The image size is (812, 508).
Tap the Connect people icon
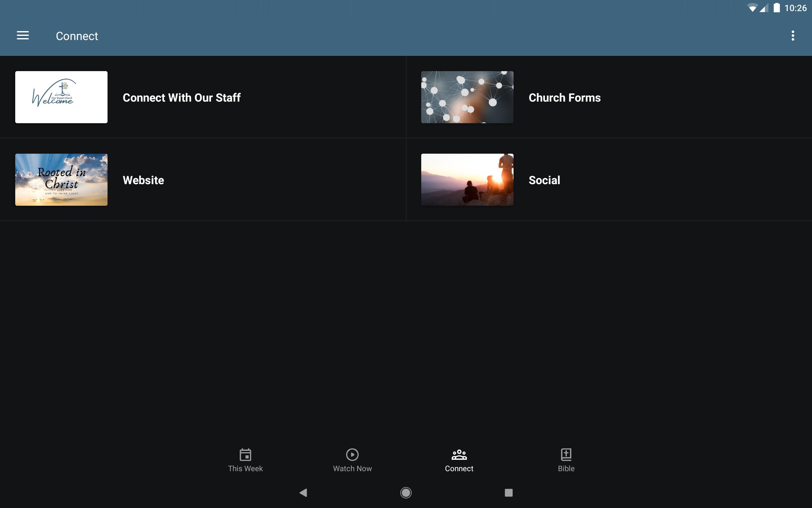click(459, 454)
